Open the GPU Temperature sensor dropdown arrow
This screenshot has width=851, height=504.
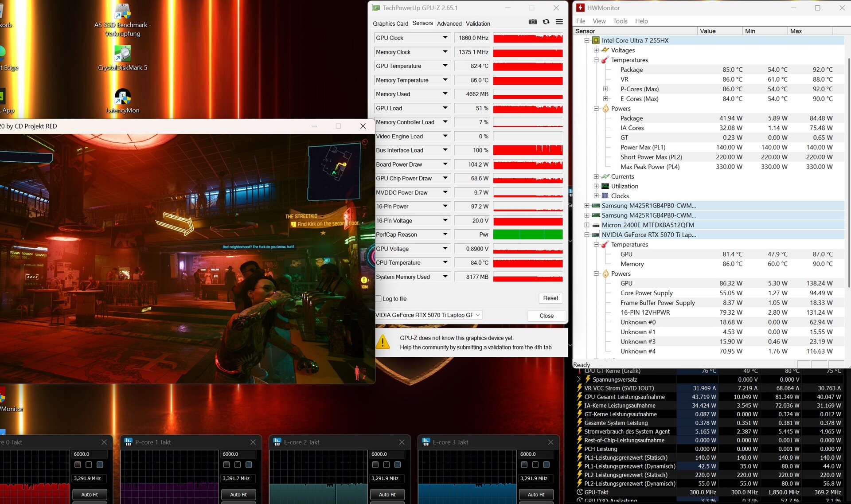tap(445, 66)
